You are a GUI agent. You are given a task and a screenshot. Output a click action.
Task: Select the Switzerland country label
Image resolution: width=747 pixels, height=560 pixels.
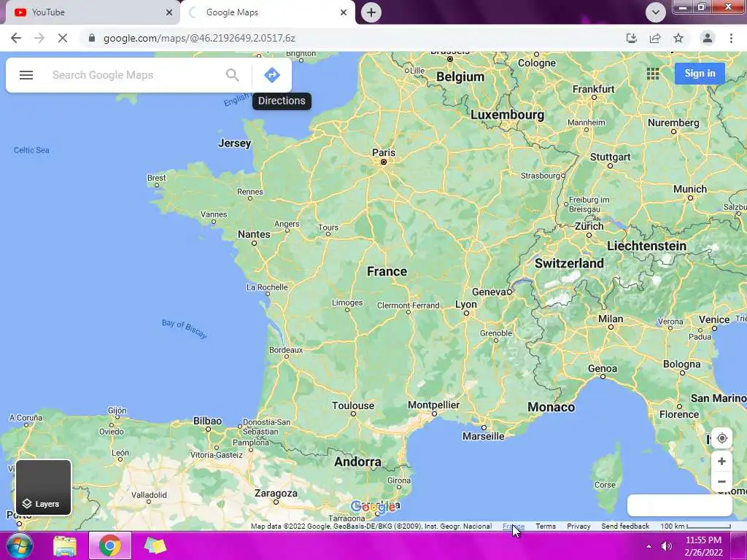point(569,263)
